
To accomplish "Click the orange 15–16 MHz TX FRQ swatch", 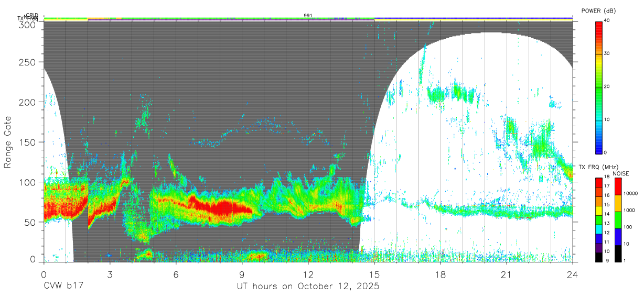I will point(598,201).
